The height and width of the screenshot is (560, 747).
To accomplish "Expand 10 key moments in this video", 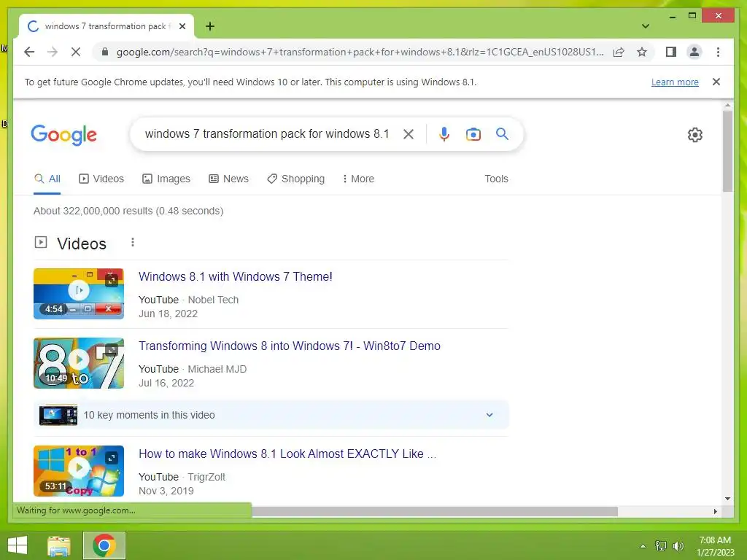I will click(x=271, y=415).
